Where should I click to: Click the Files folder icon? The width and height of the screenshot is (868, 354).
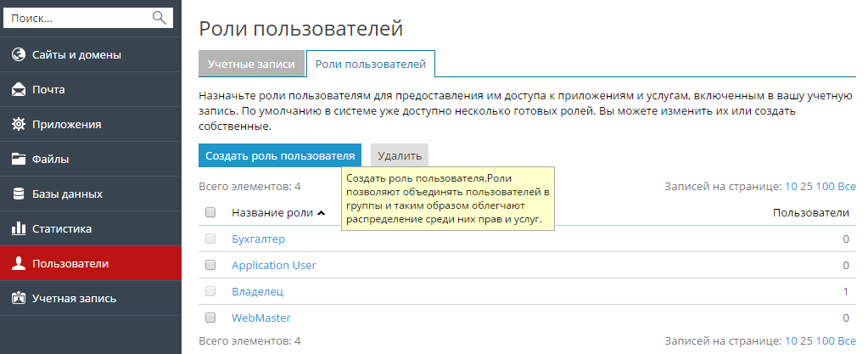tap(18, 160)
